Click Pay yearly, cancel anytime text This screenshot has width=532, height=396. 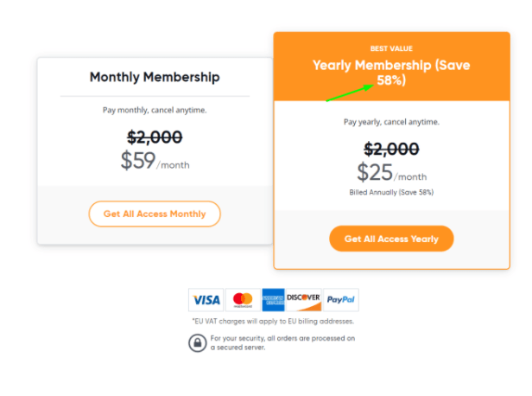point(391,122)
